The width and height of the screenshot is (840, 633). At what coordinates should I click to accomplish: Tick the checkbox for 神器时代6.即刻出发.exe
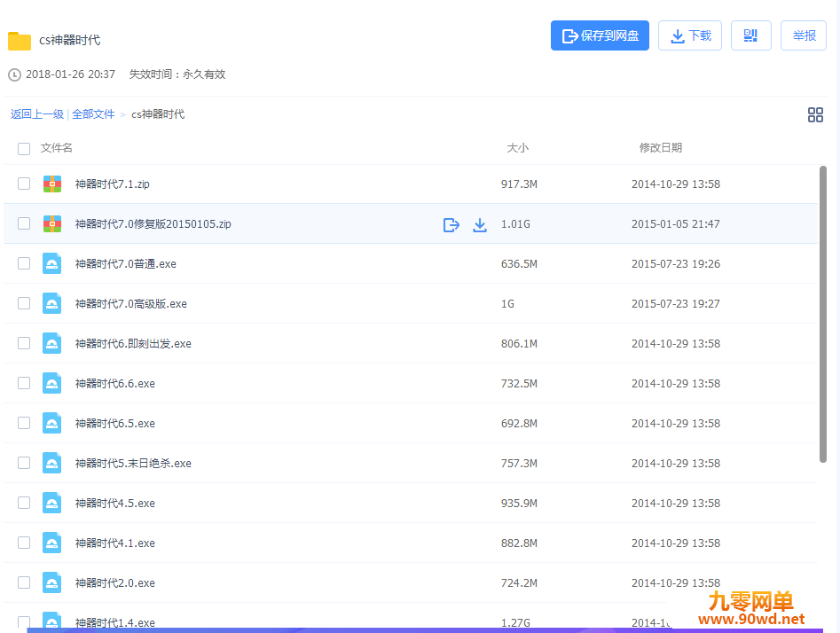tap(24, 343)
